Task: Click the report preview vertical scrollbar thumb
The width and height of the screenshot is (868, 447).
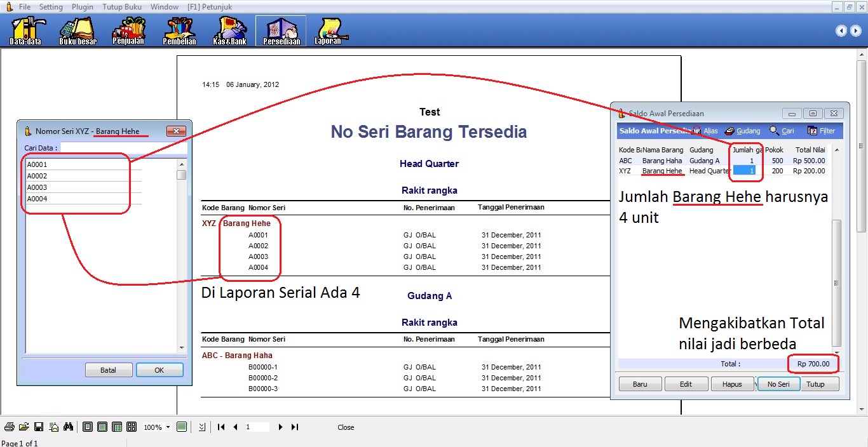Action: tap(862, 147)
